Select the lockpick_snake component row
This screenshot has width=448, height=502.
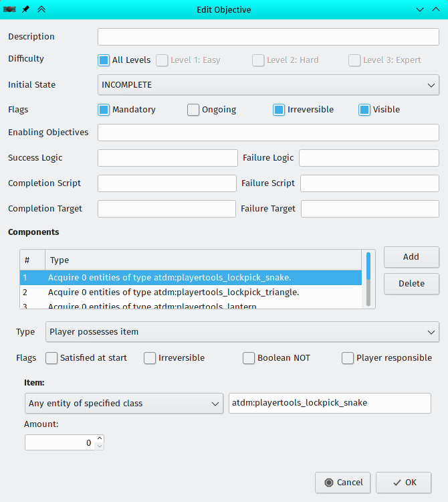coord(191,277)
